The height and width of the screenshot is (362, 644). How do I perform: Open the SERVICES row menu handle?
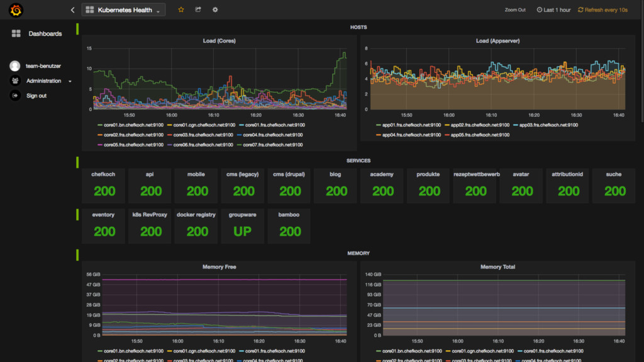pos(77,162)
